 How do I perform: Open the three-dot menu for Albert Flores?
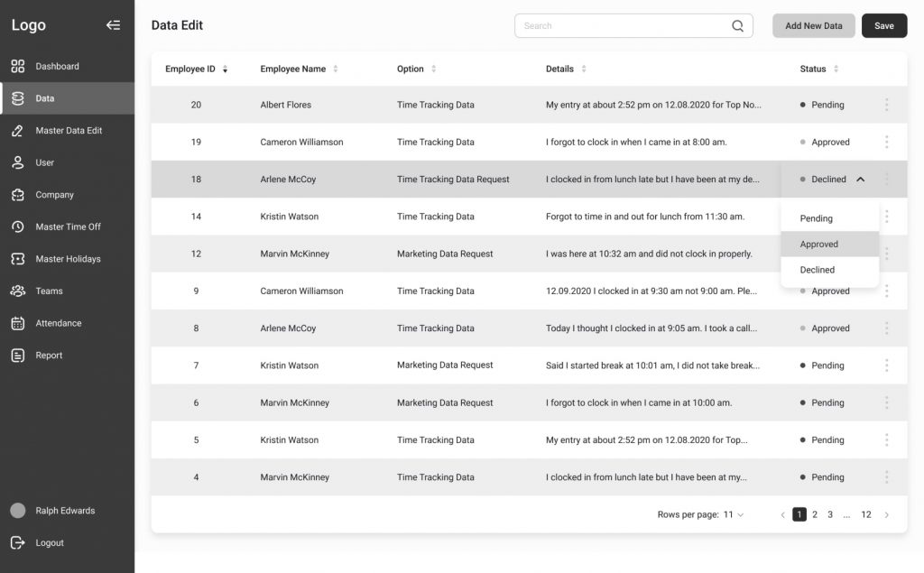pyautogui.click(x=886, y=105)
